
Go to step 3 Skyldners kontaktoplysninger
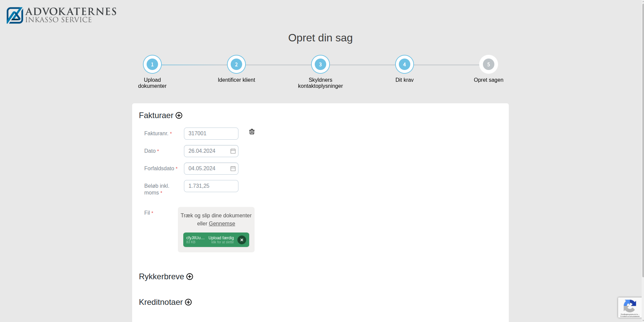[320, 64]
